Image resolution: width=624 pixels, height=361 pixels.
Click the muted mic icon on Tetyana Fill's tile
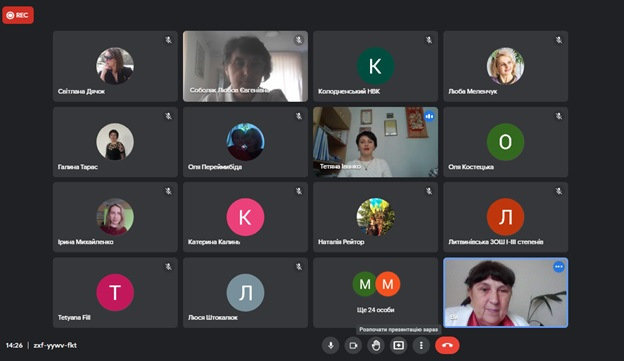point(169,267)
